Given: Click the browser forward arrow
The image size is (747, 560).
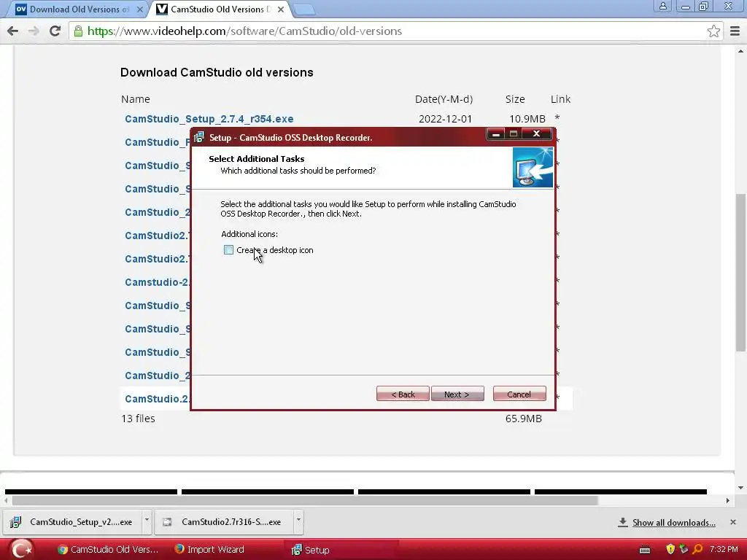Looking at the screenshot, I should pos(34,31).
